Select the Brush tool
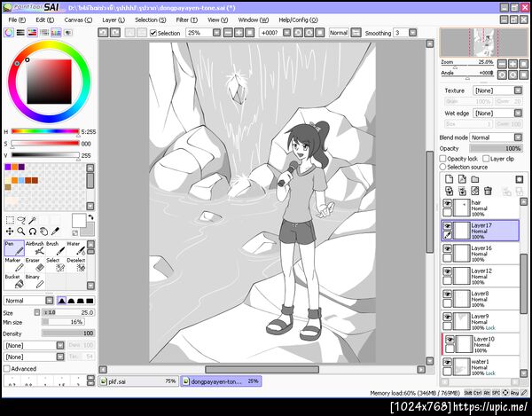Screen dimensions: 532x416 pos(55,248)
